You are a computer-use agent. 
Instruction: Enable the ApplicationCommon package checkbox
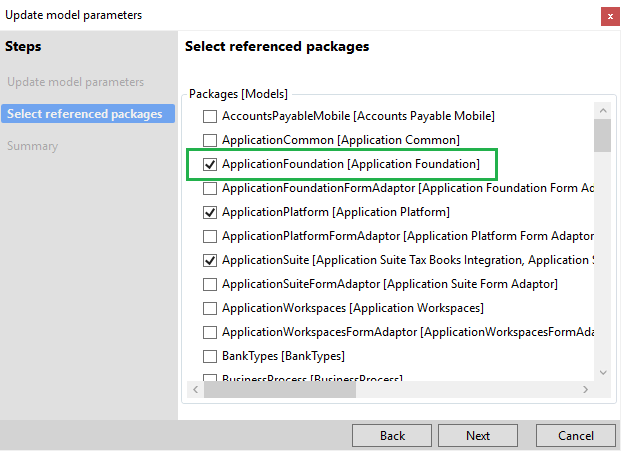point(210,140)
